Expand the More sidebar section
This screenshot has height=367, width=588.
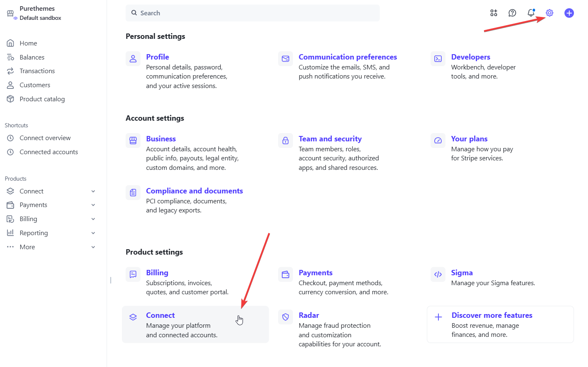point(93,247)
